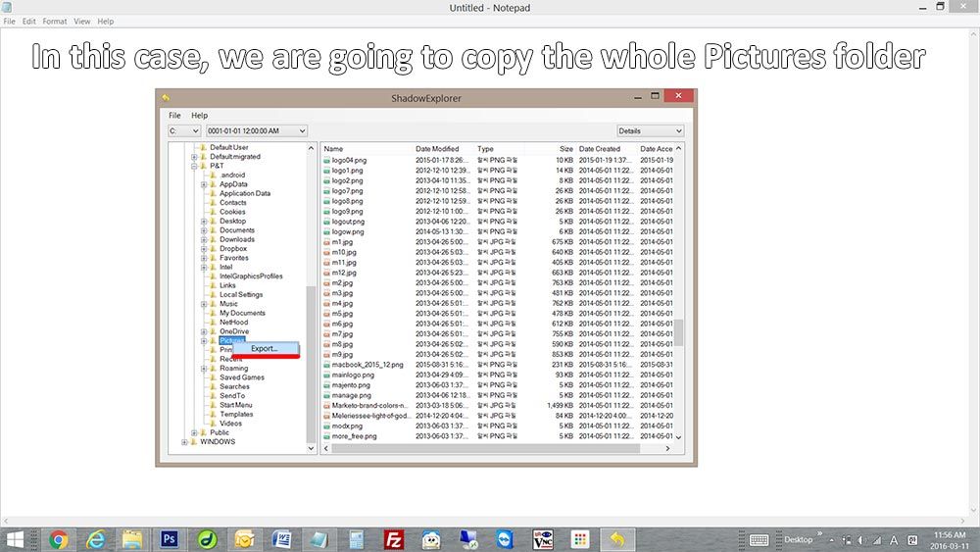The image size is (980, 552).
Task: Select the My Documents tree row
Action: 242,313
